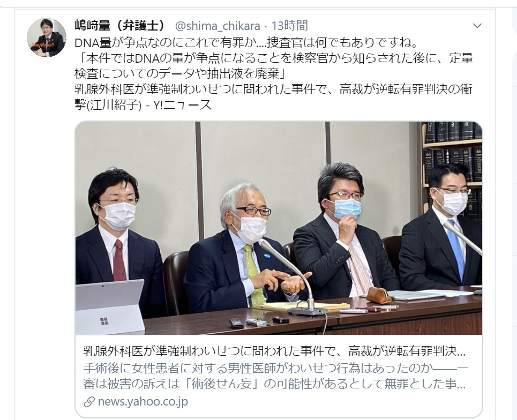Click the @shima_chikara handle
This screenshot has width=517, height=420.
pyautogui.click(x=218, y=26)
